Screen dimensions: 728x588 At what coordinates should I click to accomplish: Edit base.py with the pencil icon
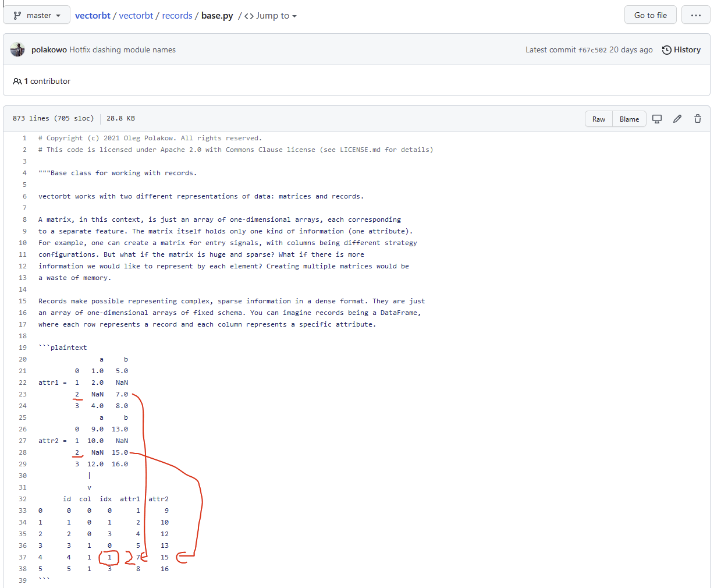[677, 119]
